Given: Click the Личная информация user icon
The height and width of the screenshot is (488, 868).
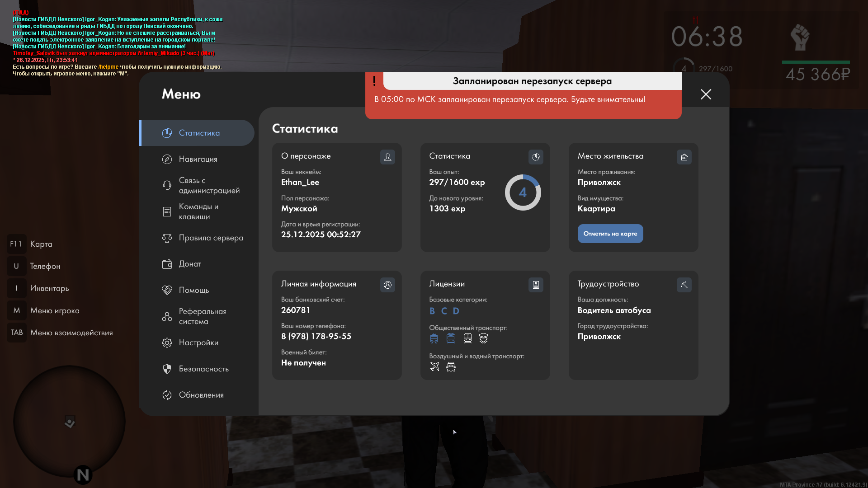Looking at the screenshot, I should (387, 285).
